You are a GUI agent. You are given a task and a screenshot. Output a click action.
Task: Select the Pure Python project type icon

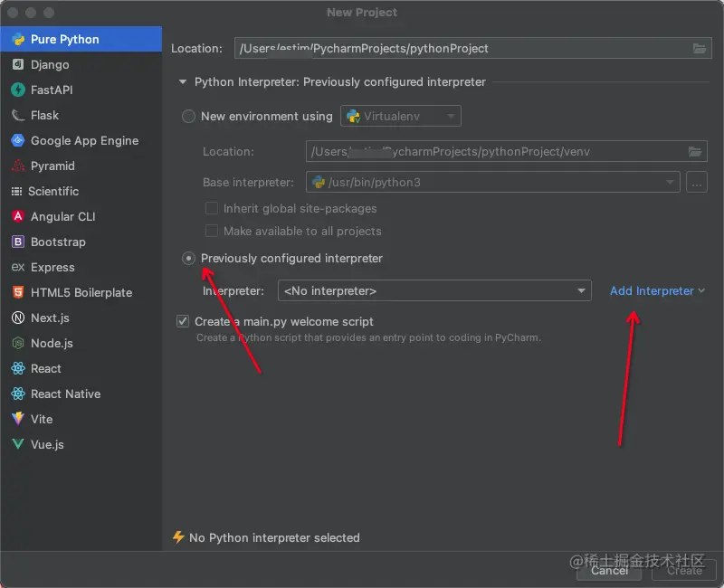[18, 39]
